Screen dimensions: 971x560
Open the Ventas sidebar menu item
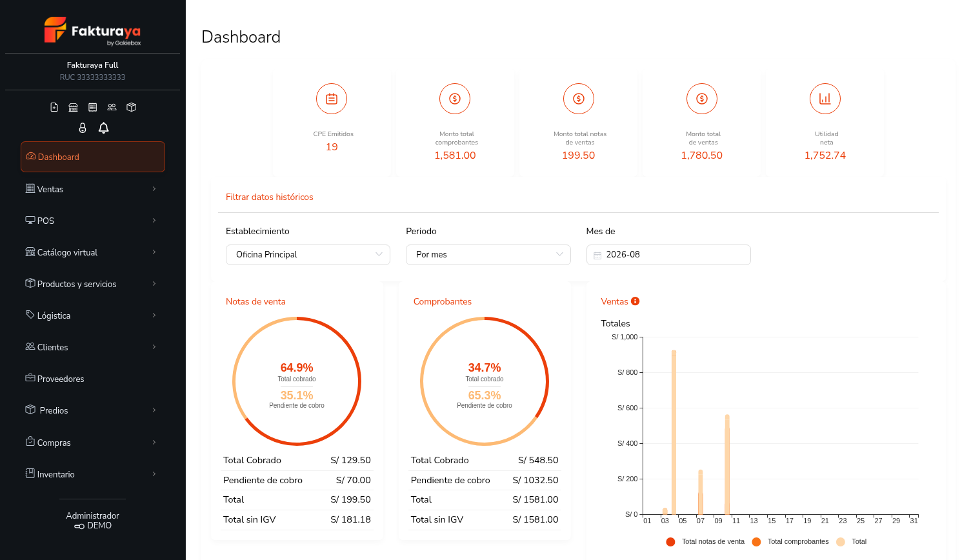93,189
